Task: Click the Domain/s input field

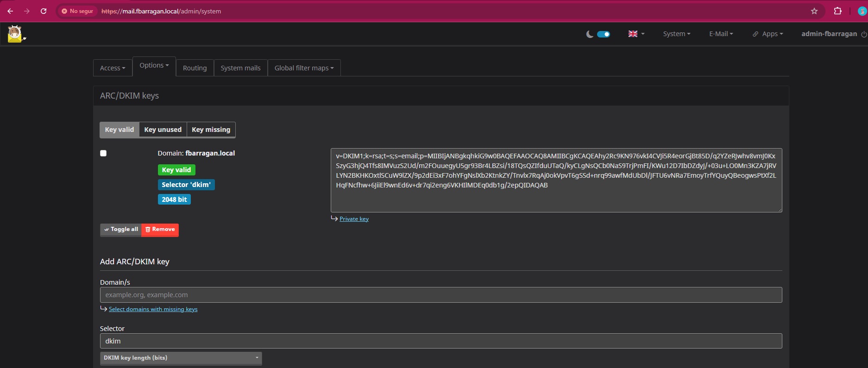Action: (441, 295)
